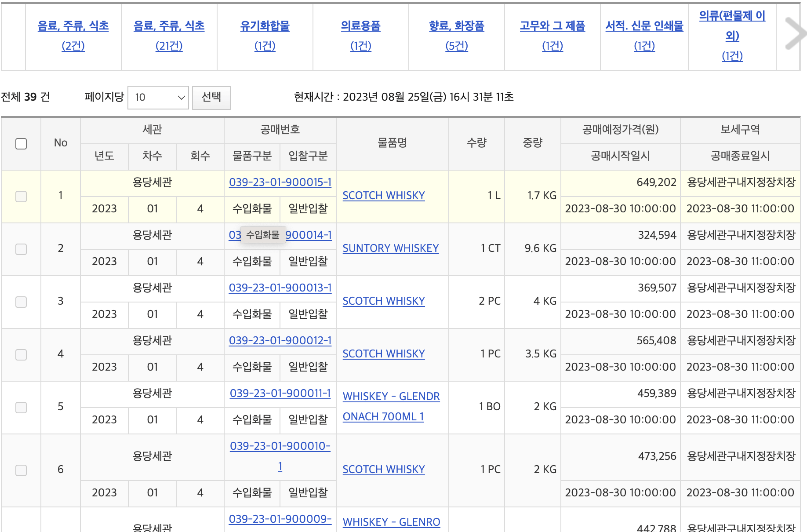
Task: Check the checkbox for row 5
Action: 21,408
